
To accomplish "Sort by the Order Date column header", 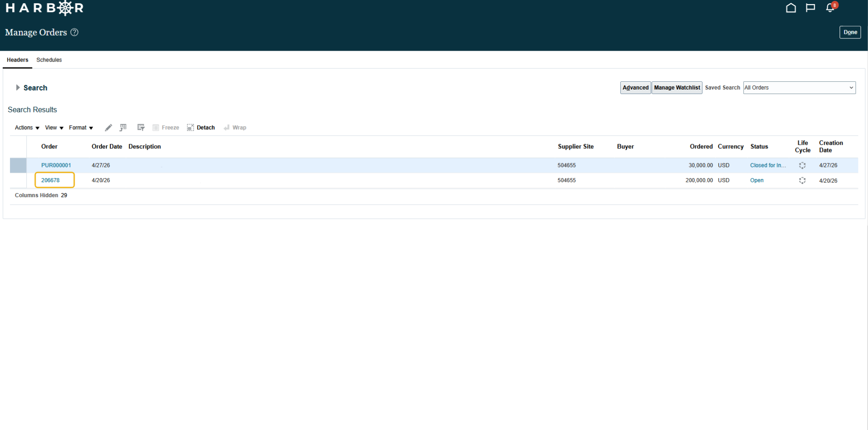I will (107, 146).
